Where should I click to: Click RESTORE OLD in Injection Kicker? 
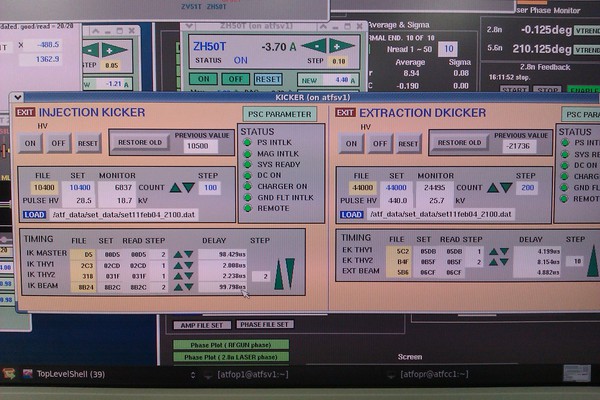(140, 142)
